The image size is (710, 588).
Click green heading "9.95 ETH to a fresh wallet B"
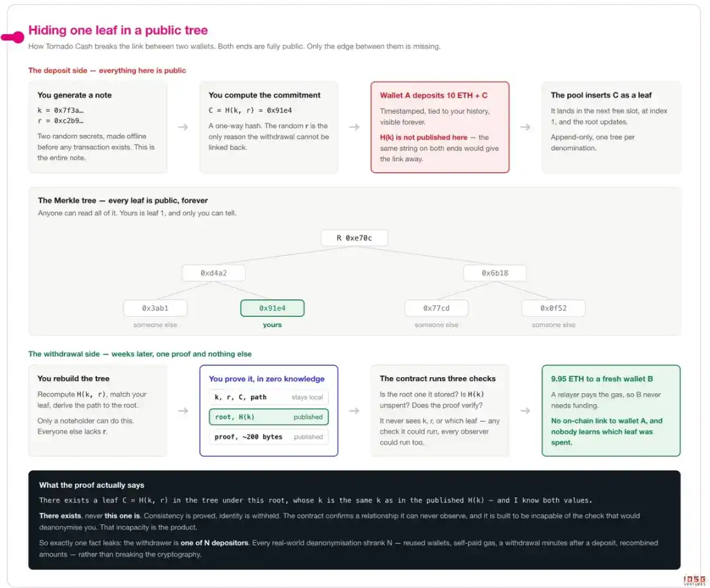pyautogui.click(x=602, y=379)
